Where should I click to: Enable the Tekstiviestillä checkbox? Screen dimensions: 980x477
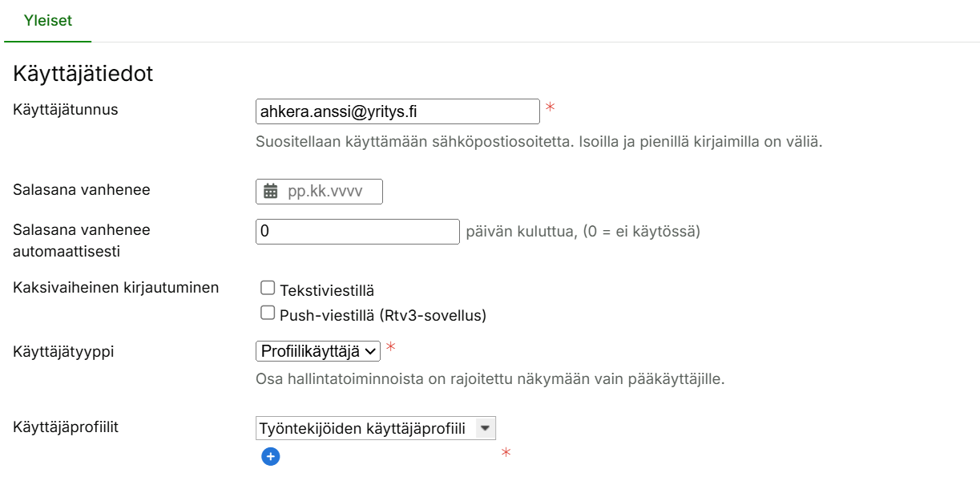[268, 288]
